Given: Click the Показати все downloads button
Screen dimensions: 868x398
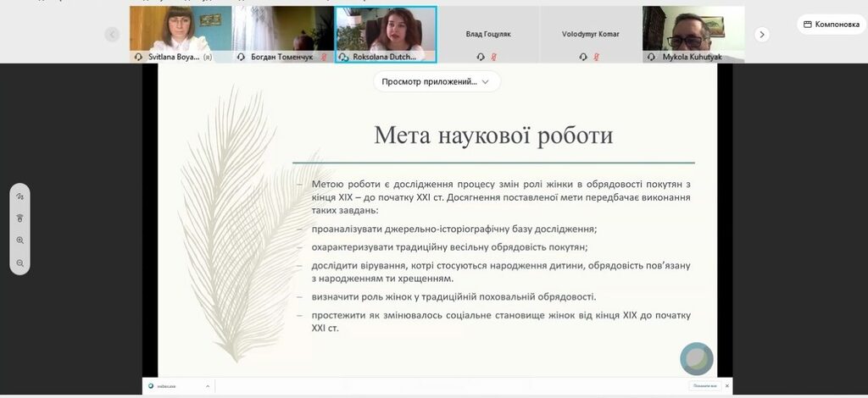Looking at the screenshot, I should 705,386.
